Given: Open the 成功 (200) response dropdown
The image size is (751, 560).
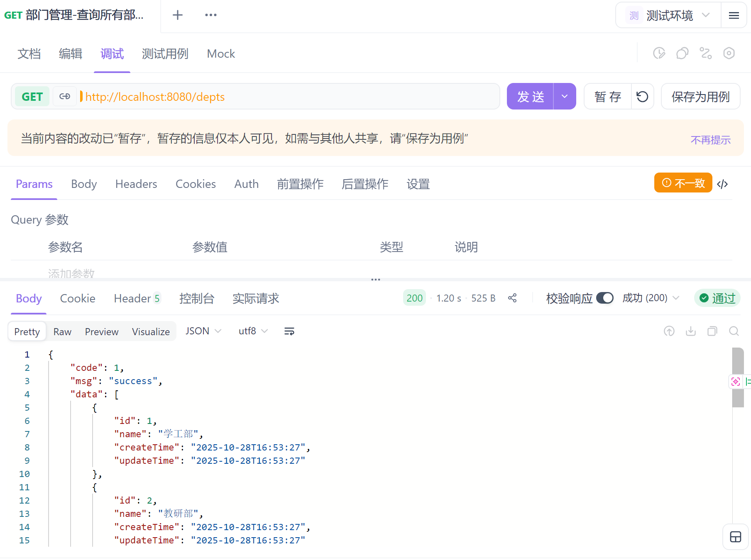Looking at the screenshot, I should [x=651, y=298].
